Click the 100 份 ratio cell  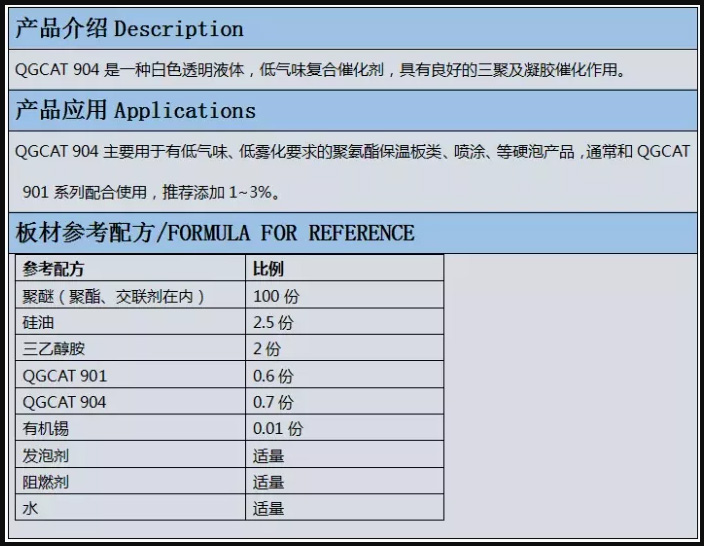pos(276,296)
